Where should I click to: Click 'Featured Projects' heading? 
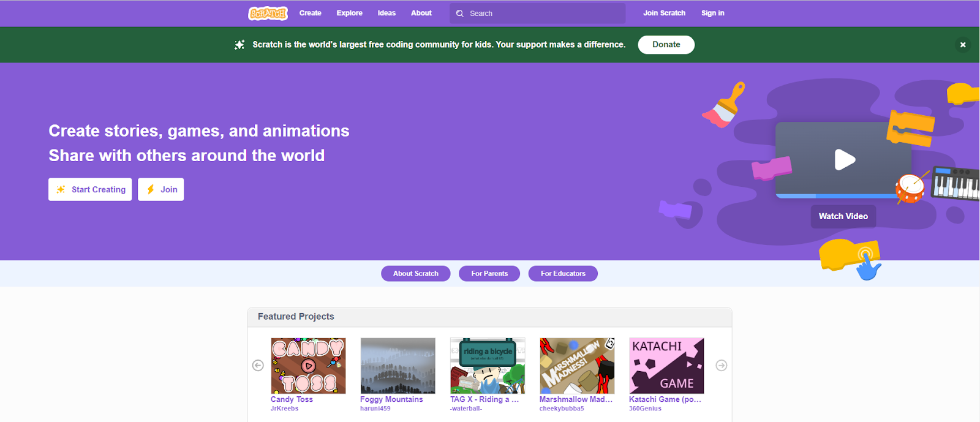(296, 317)
